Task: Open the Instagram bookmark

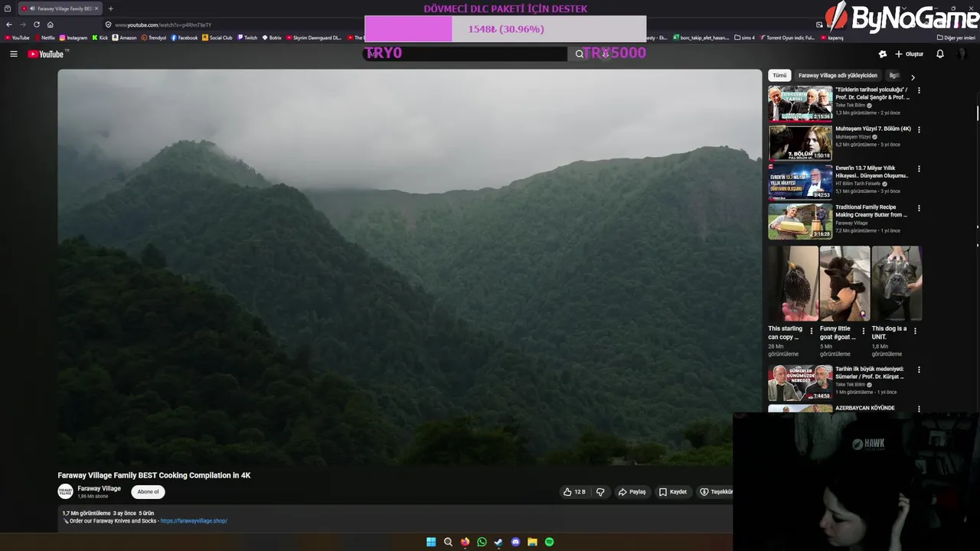Action: (73, 37)
